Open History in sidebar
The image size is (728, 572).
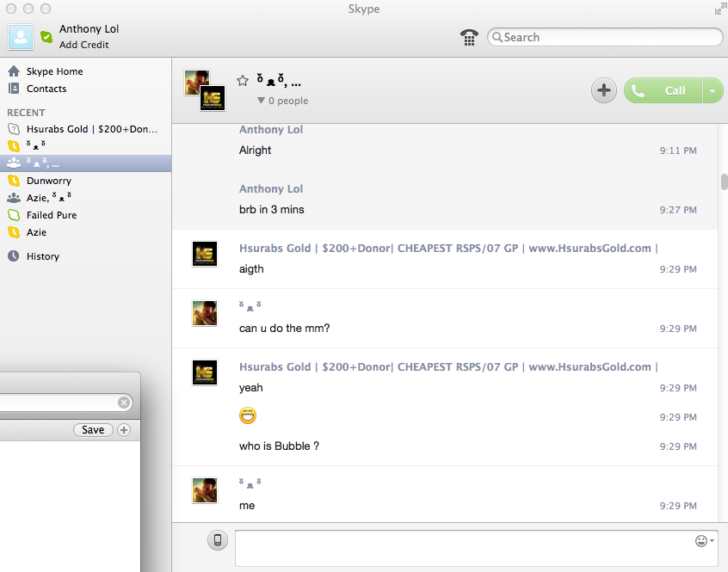click(43, 256)
